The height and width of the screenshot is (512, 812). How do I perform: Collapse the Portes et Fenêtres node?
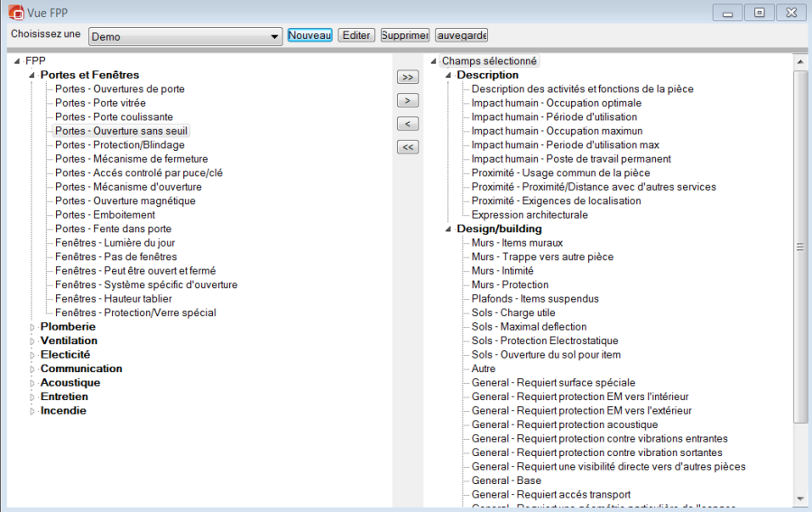33,76
